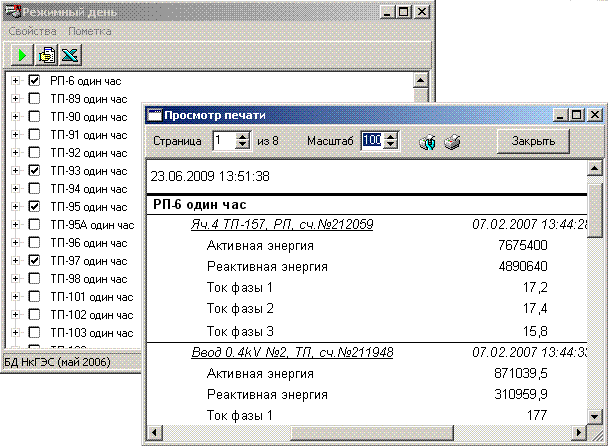Click the Режимный день title bar app icon
The height and width of the screenshot is (446, 608).
(x=12, y=12)
